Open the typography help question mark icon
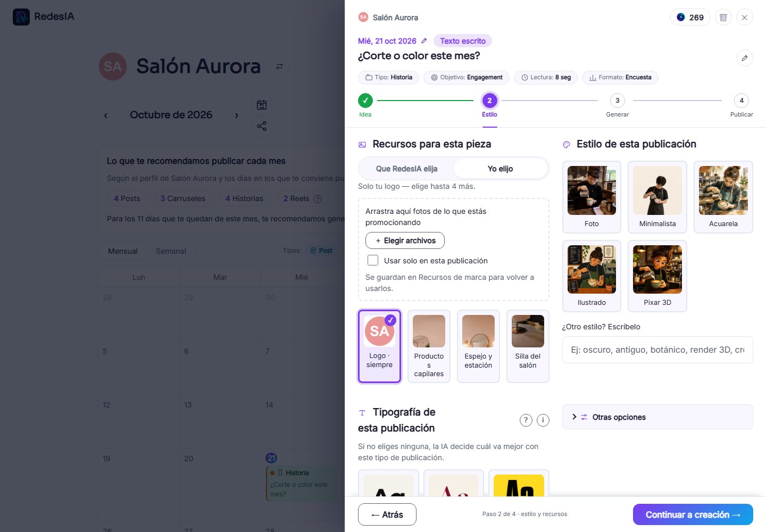 526,420
